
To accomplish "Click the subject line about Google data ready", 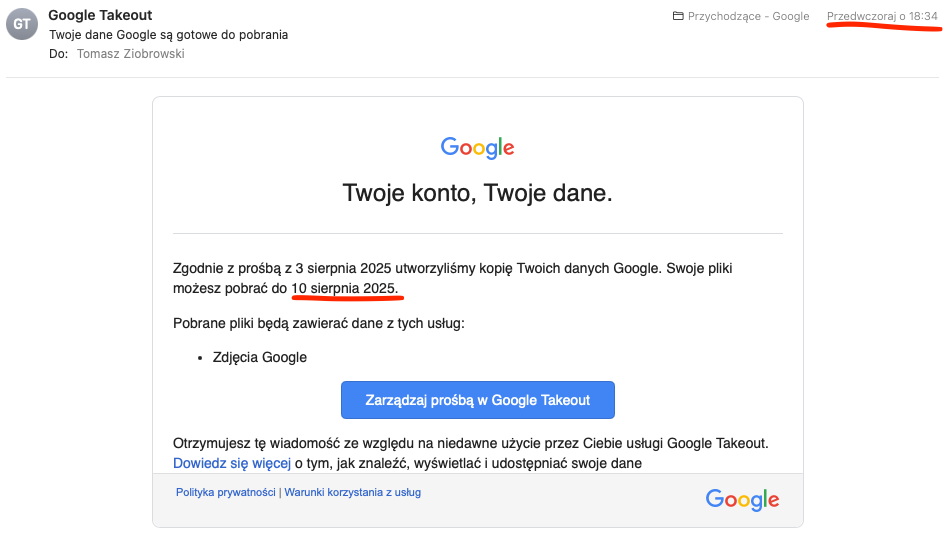I will click(168, 35).
